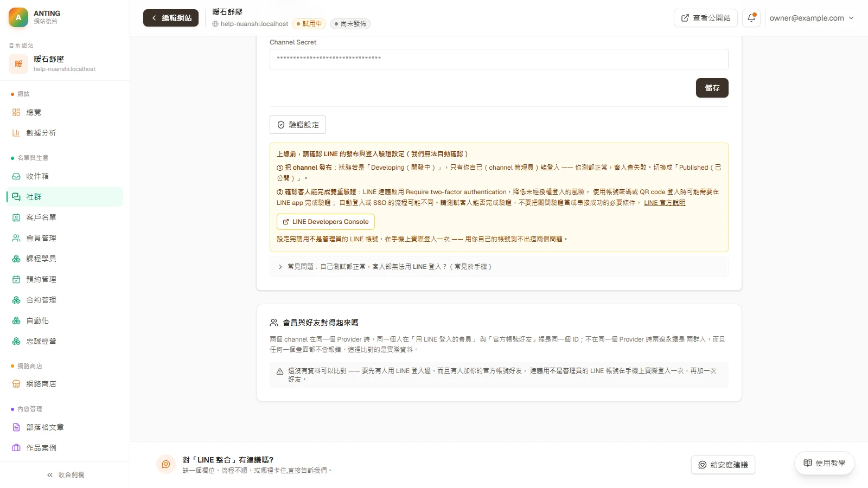Click the ANTING logo icon
The image size is (868, 488).
[x=18, y=17]
